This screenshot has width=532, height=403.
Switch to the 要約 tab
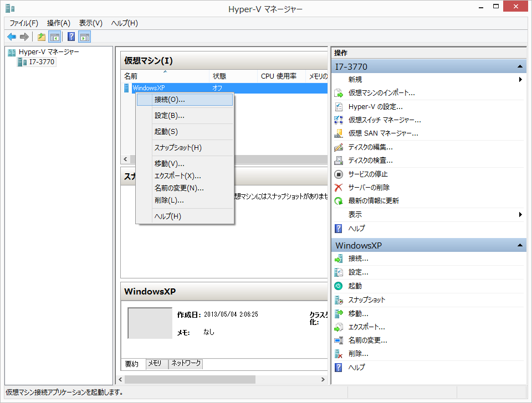pos(132,364)
